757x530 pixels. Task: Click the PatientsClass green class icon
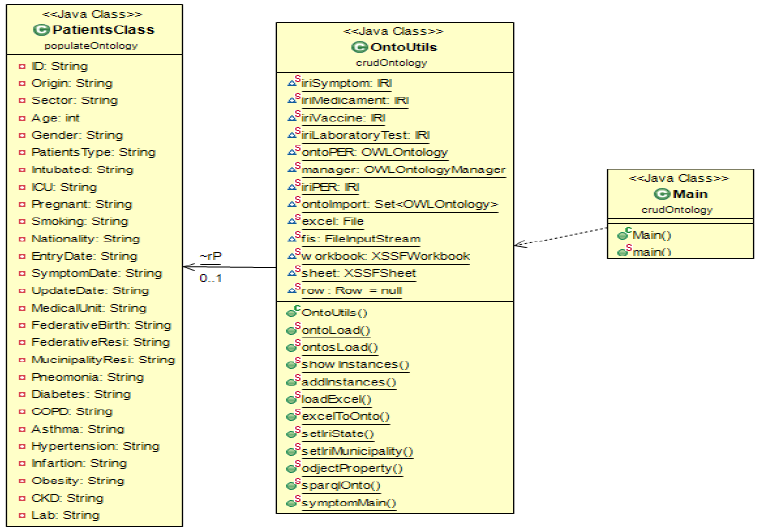click(x=41, y=30)
